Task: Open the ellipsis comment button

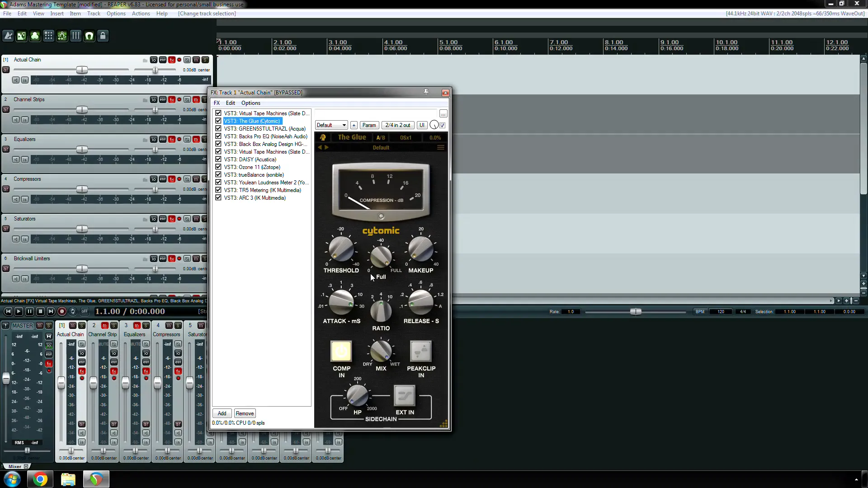Action: 443,113
